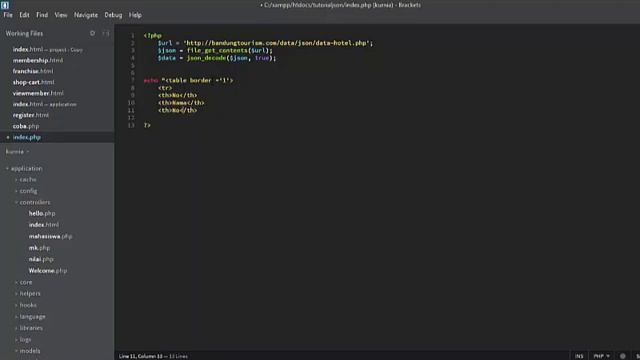Click the Nama table header code line
Viewport: 640px width, 360px height.
pos(181,103)
